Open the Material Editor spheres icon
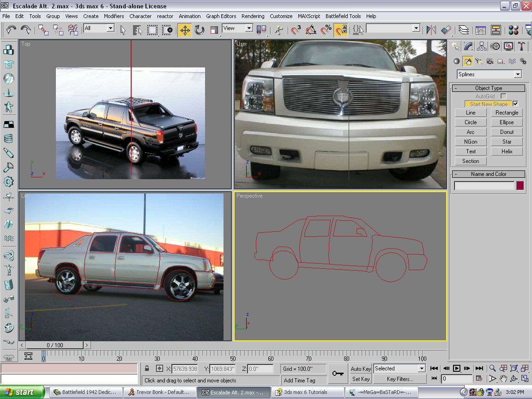532x399 pixels. click(513, 30)
